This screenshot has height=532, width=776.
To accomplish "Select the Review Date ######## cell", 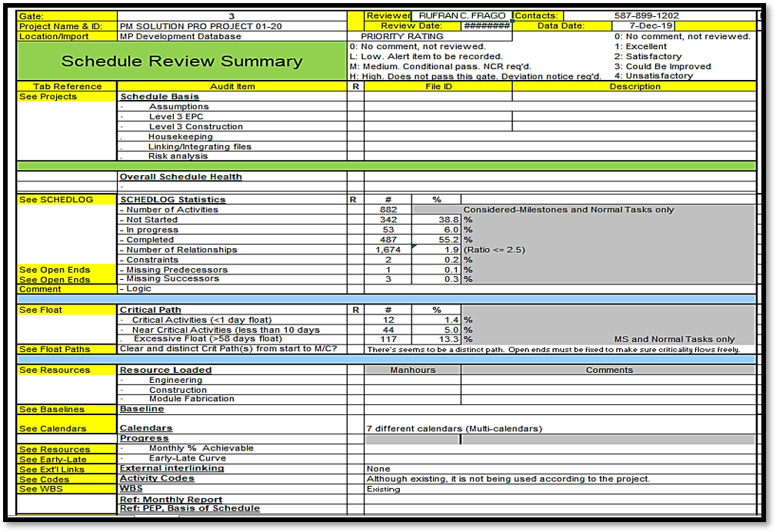I will coord(487,25).
